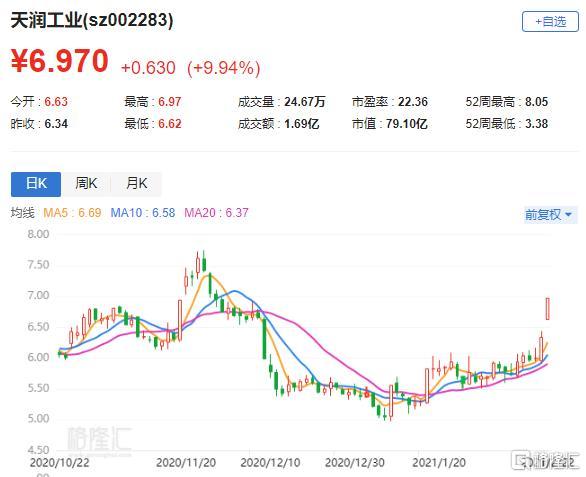The height and width of the screenshot is (477, 586).
Task: Click the 均线 moving average label
Action: tap(22, 213)
